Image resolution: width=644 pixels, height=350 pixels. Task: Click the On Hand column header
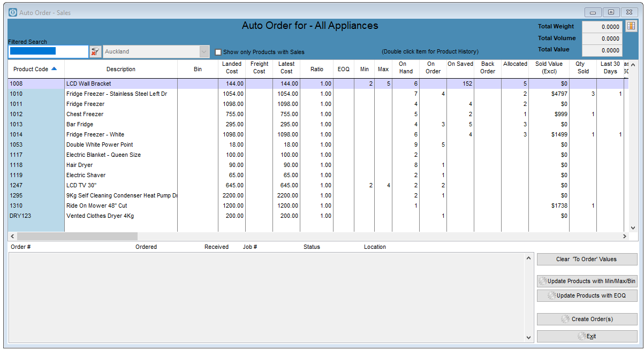(x=406, y=67)
